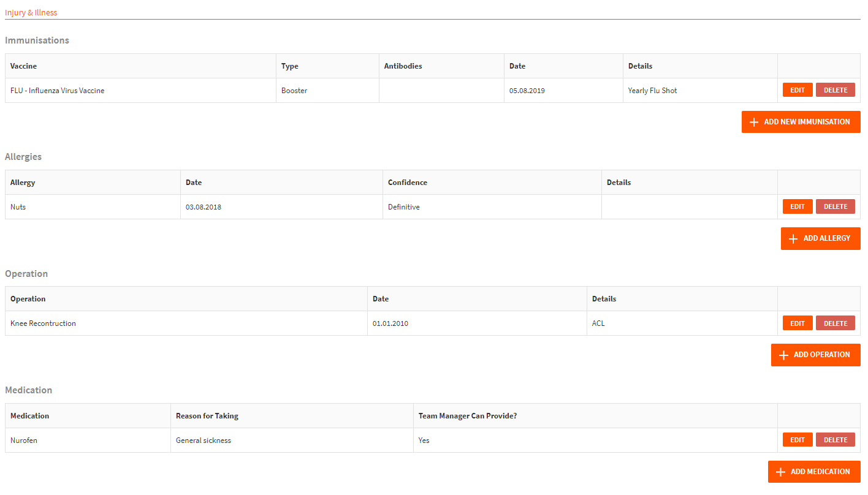Screen dimensions: 868x495
Task: Click the 'Operation' section heading
Action: coord(26,274)
